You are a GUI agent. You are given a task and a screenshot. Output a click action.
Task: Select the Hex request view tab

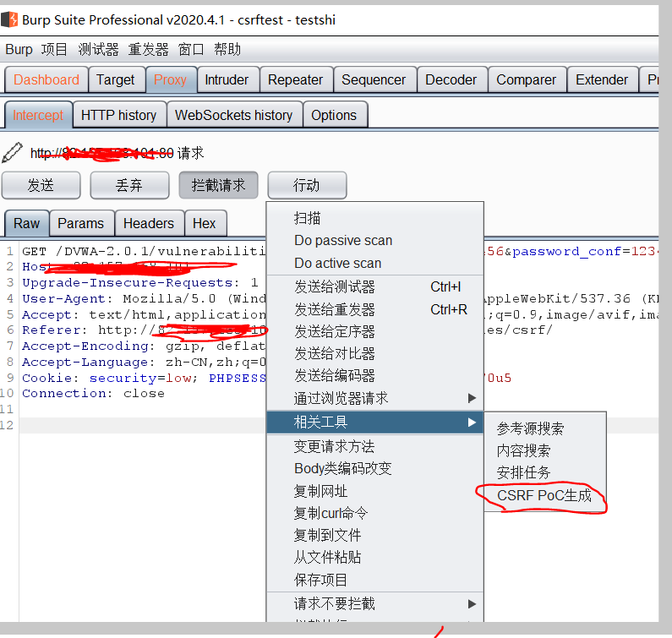point(205,223)
